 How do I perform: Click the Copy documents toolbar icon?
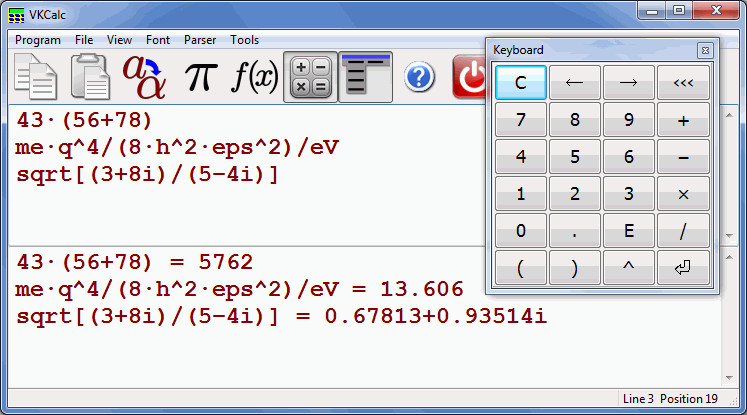pyautogui.click(x=36, y=77)
